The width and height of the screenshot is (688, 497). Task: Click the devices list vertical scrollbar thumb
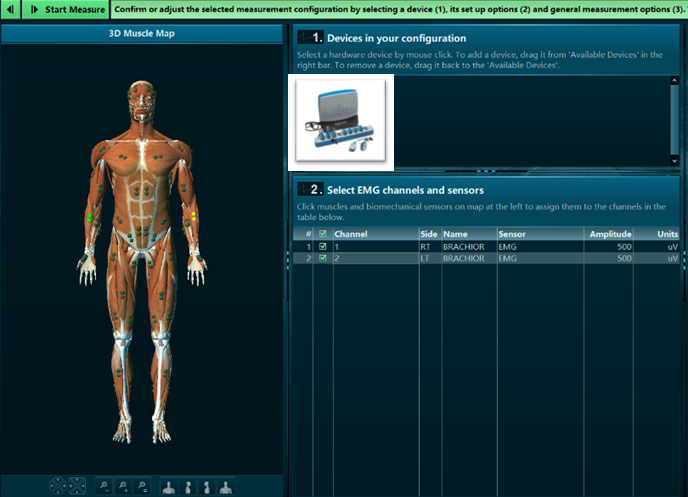(674, 119)
